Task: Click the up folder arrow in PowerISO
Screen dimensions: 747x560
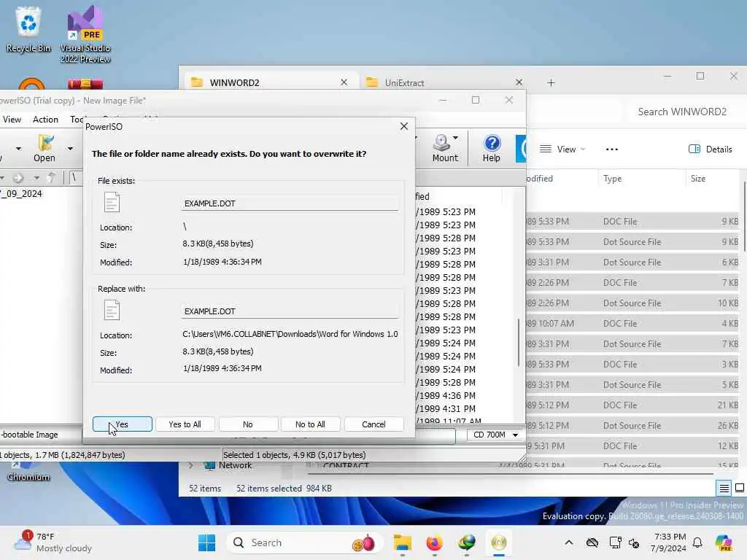Action: [52, 178]
